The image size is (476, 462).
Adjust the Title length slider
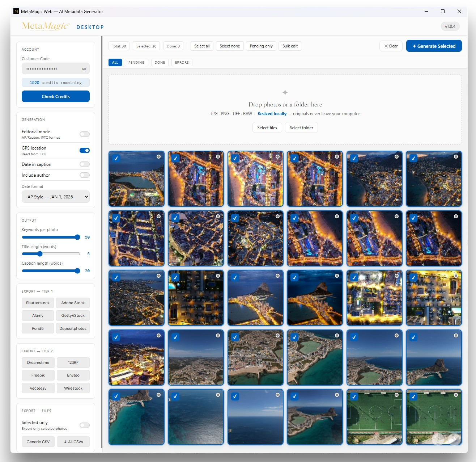[51, 254]
